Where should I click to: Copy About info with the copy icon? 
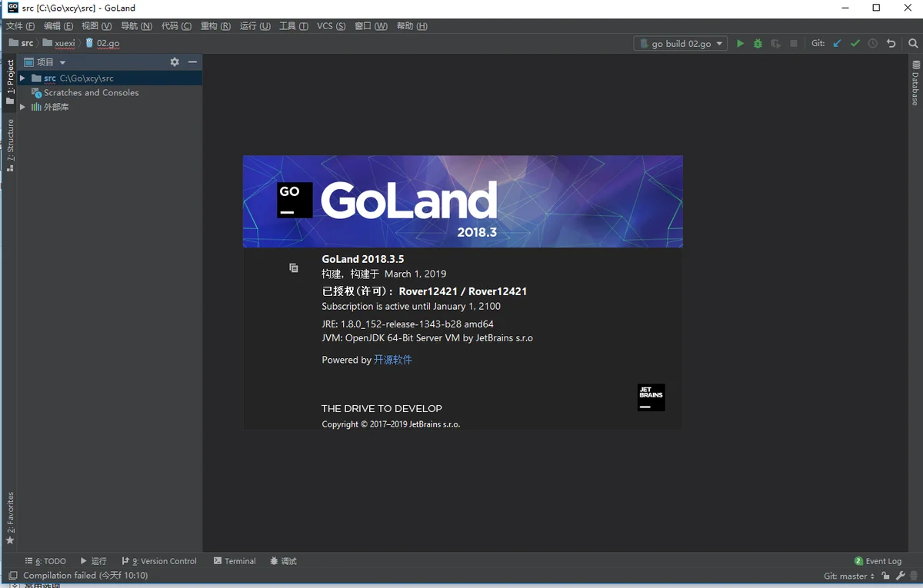(294, 267)
